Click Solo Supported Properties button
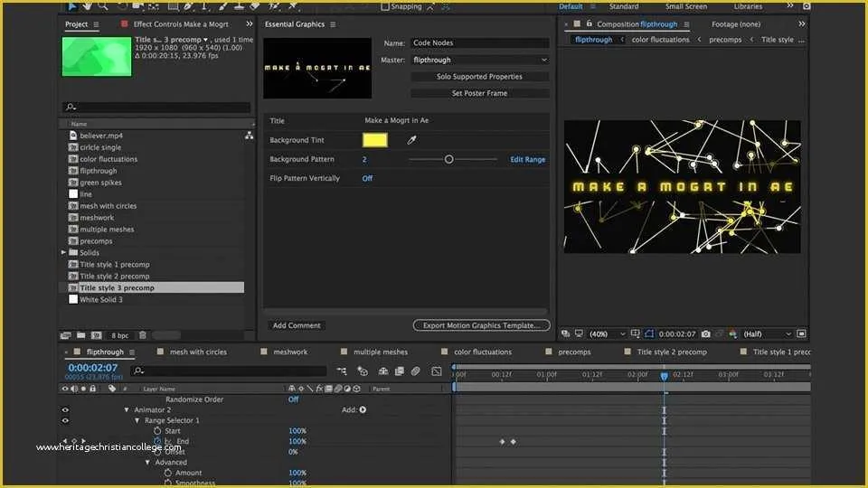The image size is (868, 488). tap(479, 76)
